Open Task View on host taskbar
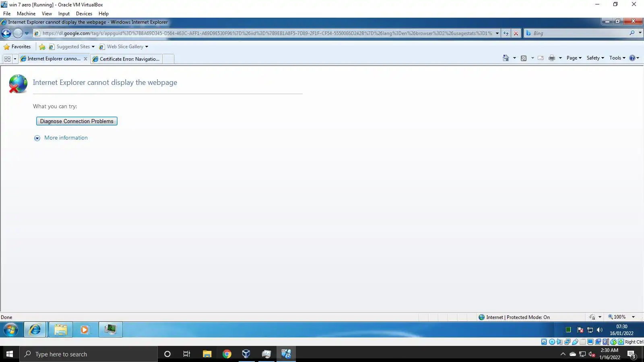Screen dimensions: 644x362 coord(187,354)
